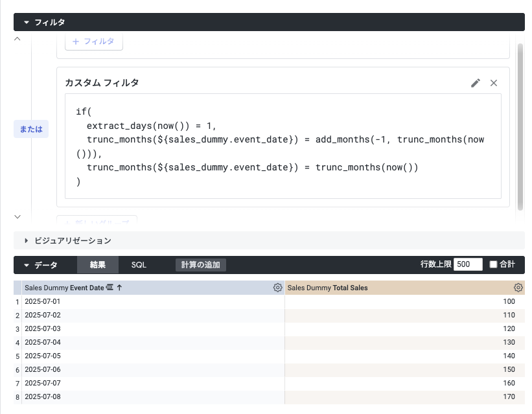
Task: Click the down chevron below the または label
Action: tap(17, 216)
